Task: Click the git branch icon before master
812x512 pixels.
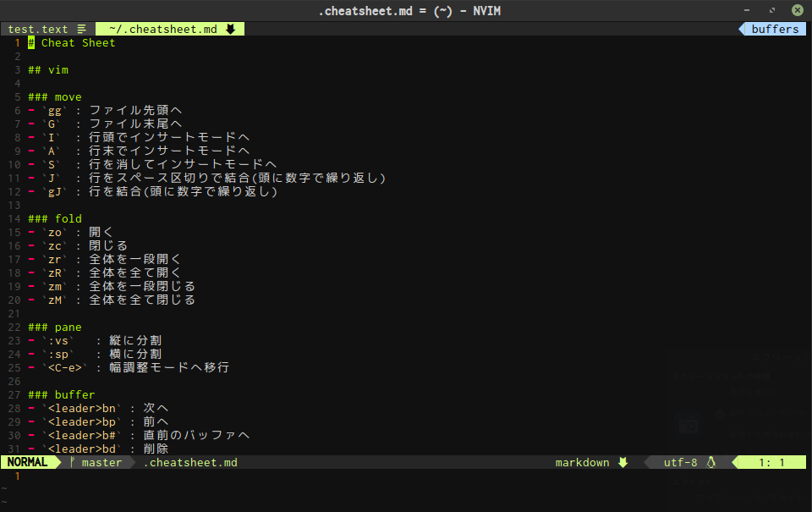Action: click(73, 462)
